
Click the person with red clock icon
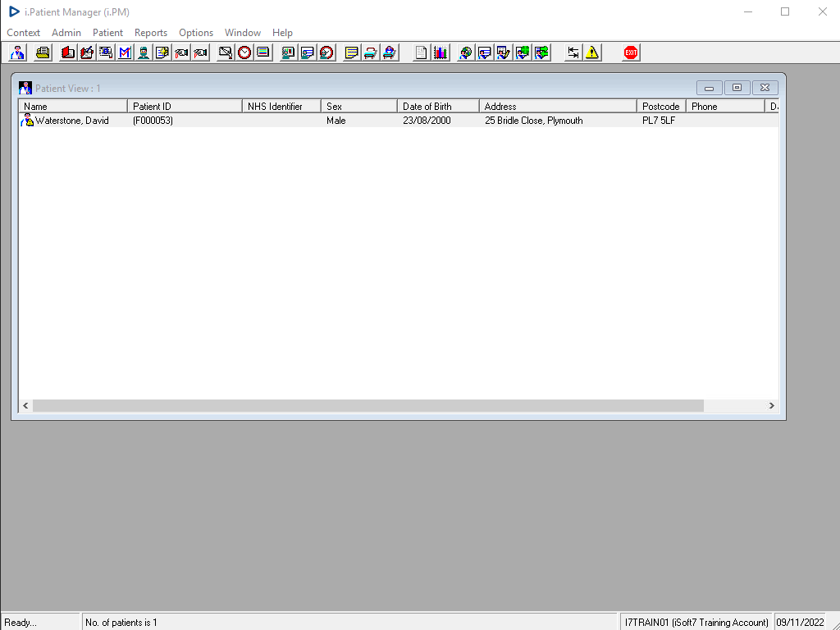pos(326,52)
